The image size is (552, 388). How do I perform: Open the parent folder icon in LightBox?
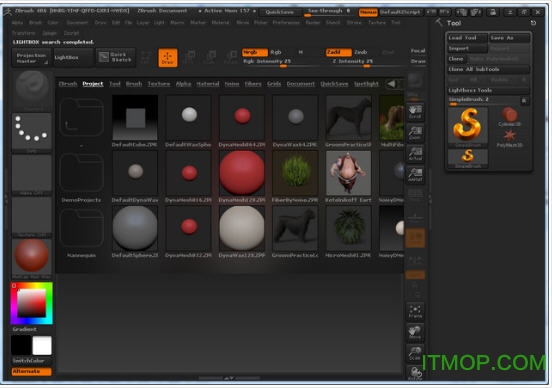[x=81, y=117]
